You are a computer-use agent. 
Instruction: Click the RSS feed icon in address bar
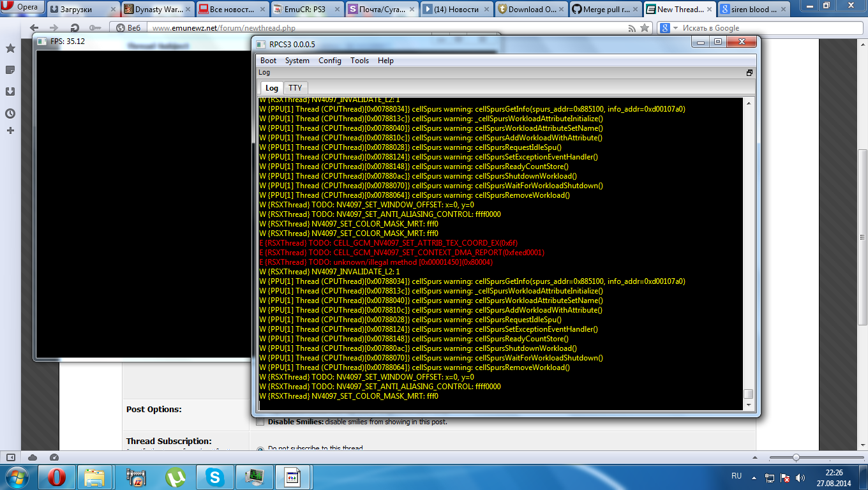pos(632,28)
